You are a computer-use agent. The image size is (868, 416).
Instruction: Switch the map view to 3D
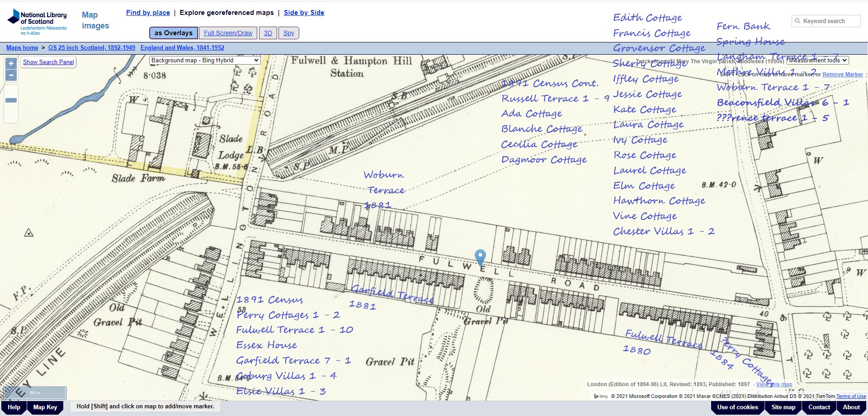click(x=268, y=33)
